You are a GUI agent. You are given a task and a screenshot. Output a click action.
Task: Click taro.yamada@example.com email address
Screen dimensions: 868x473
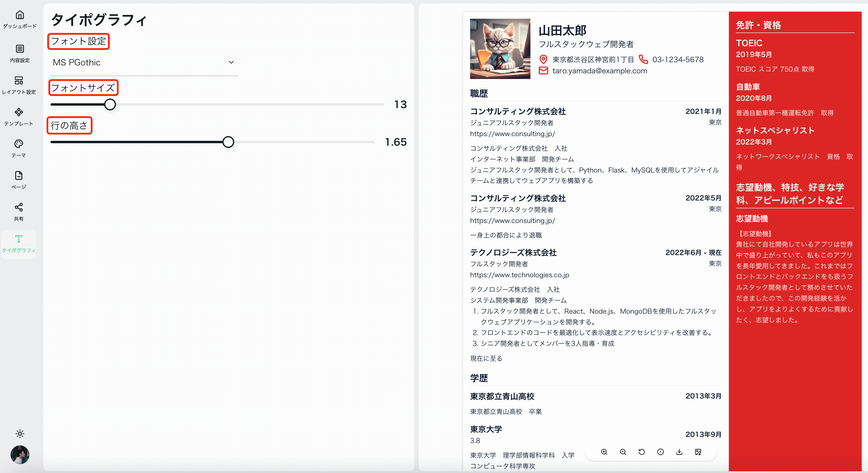(x=600, y=71)
